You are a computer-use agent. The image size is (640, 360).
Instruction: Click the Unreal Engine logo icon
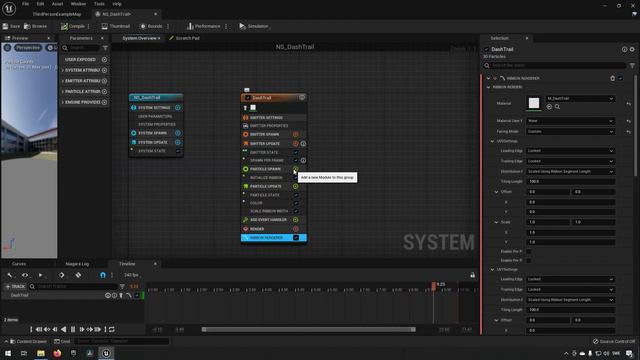coord(9,8)
